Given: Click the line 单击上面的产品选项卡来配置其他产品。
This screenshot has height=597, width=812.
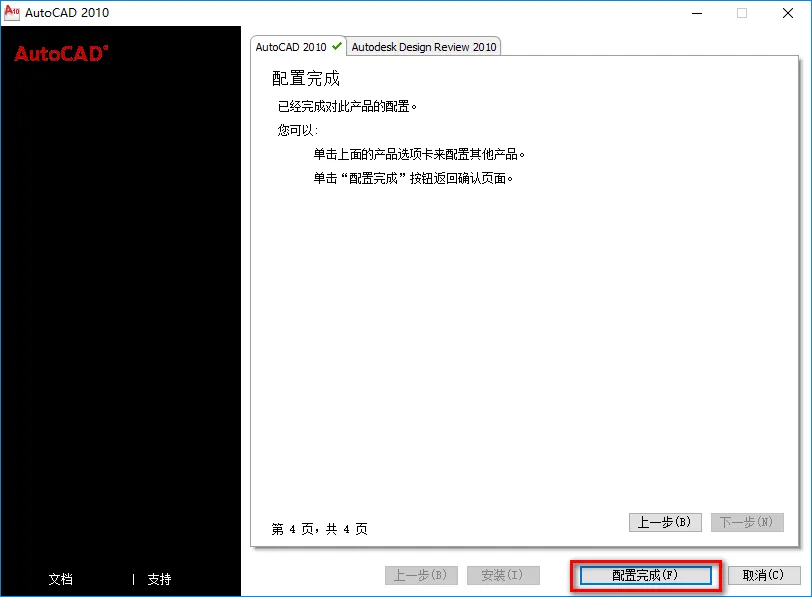Looking at the screenshot, I should [419, 154].
